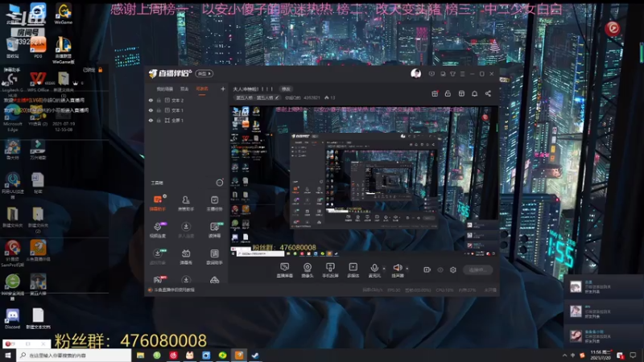Hide the 全屏 1 layer with its eye
The image size is (644, 362).
click(151, 120)
